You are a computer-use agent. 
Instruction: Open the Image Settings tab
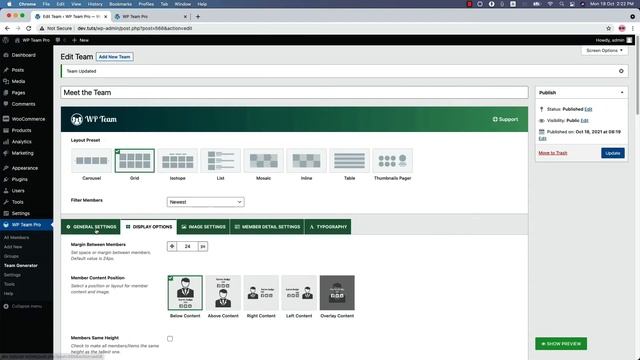[203, 227]
